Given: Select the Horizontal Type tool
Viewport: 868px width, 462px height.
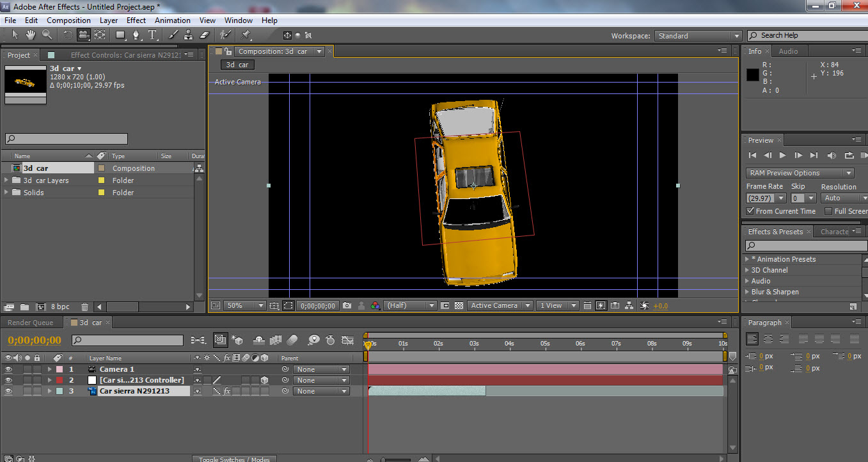Looking at the screenshot, I should [153, 35].
